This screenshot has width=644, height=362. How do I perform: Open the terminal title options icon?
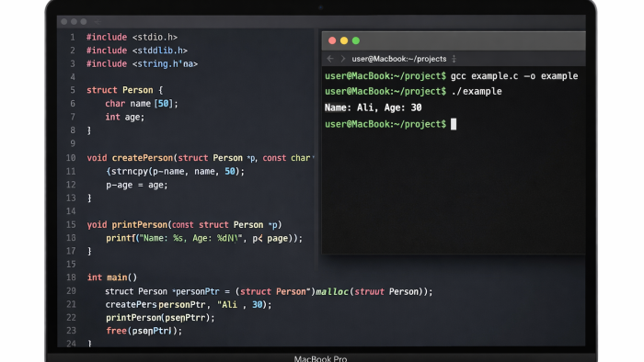click(x=454, y=59)
